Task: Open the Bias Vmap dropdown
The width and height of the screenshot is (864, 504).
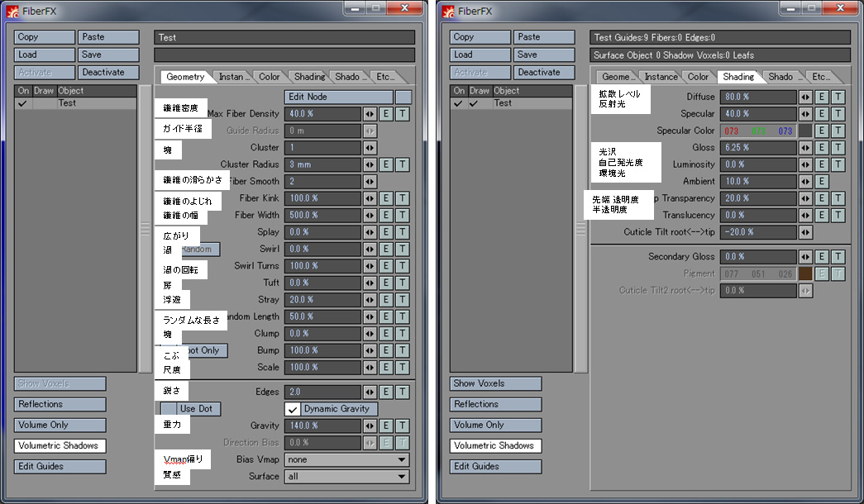Action: point(346,460)
